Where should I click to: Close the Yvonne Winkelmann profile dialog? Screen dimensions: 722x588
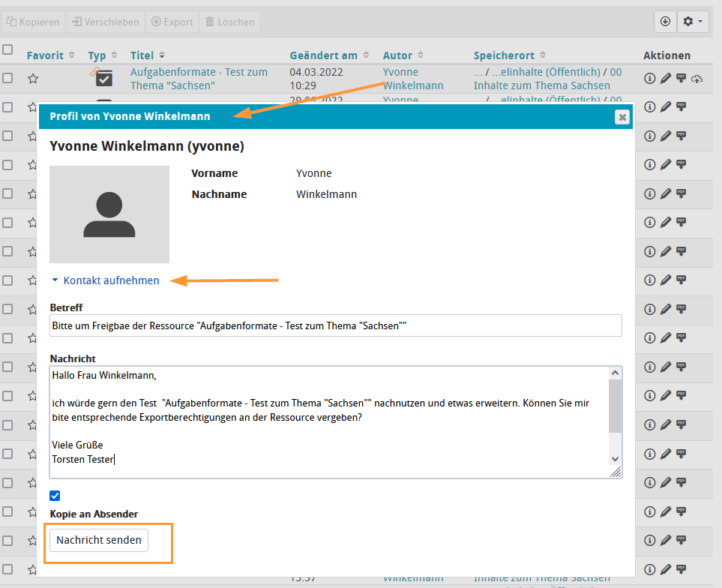point(621,117)
